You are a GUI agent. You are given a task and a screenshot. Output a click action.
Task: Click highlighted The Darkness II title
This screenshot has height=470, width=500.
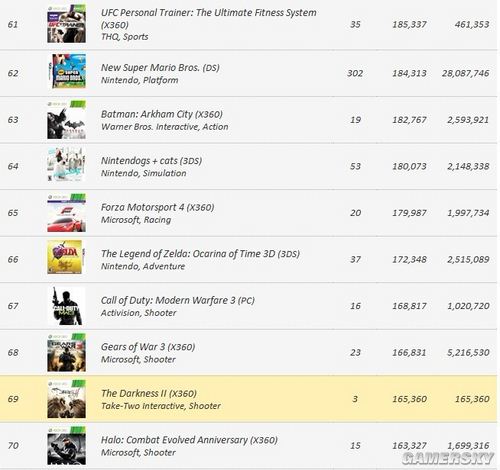(x=149, y=393)
